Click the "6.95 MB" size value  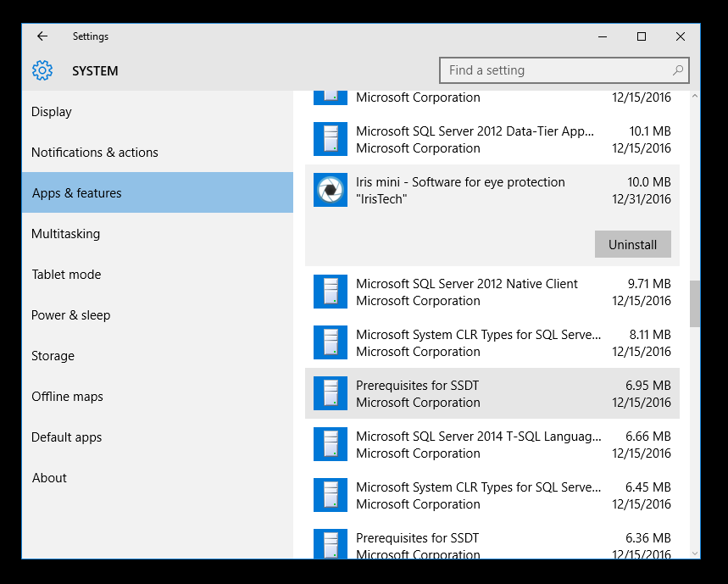pos(648,386)
